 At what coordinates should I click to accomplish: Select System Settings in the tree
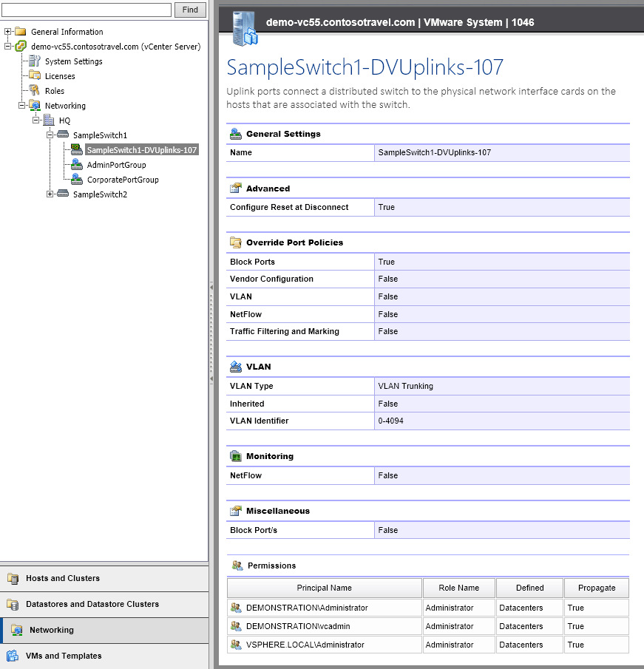[x=74, y=61]
